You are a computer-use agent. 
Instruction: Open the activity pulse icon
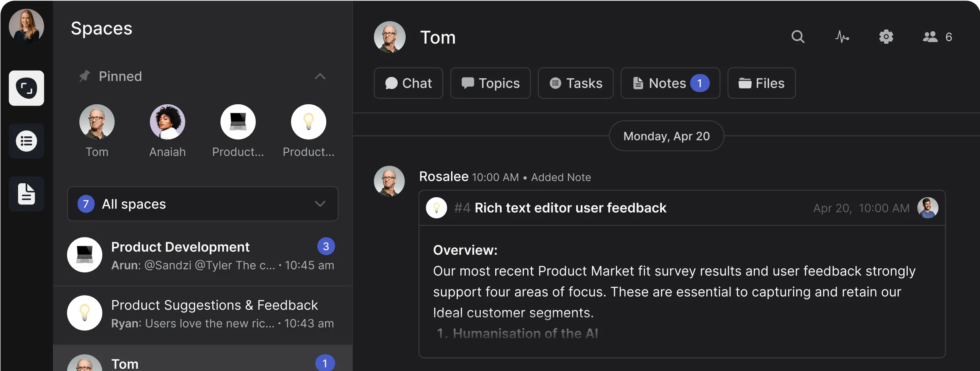pyautogui.click(x=842, y=37)
